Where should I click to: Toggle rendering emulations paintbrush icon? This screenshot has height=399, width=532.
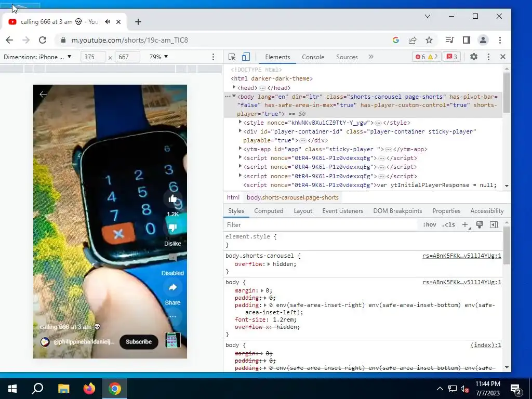point(480,224)
